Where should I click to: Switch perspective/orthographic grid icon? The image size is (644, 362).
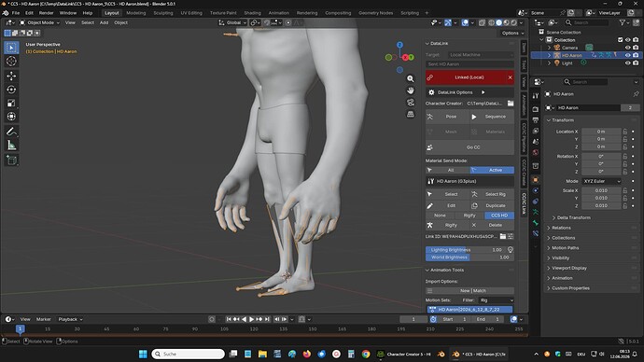click(411, 114)
